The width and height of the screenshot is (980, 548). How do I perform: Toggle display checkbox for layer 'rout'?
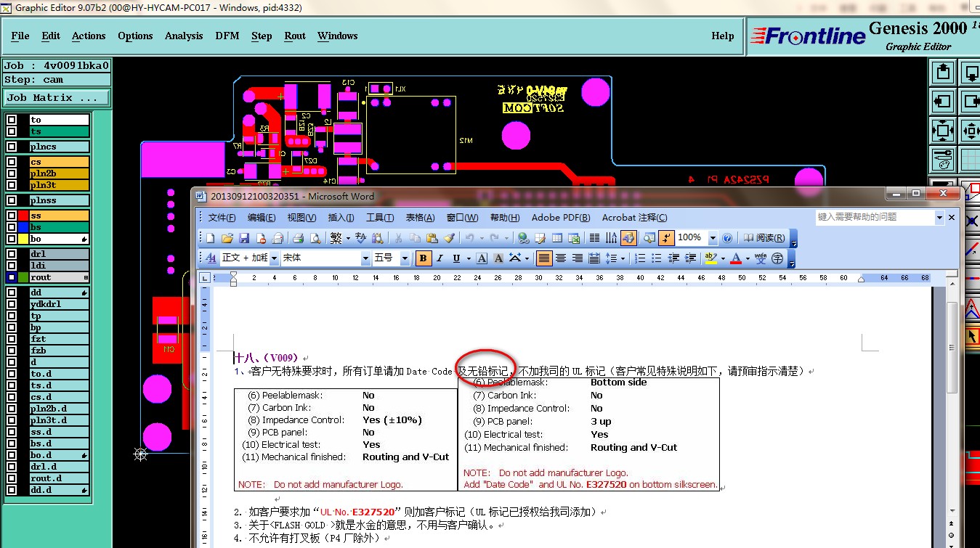tap(12, 277)
